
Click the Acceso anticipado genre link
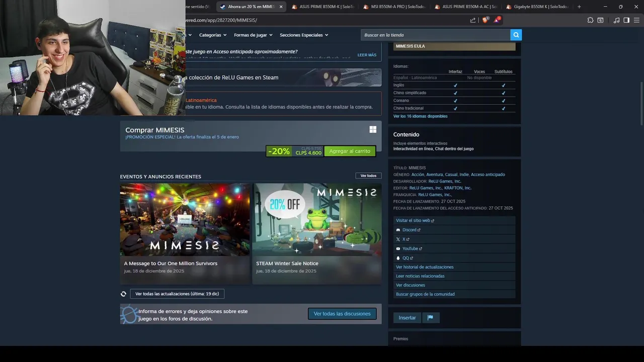click(488, 174)
